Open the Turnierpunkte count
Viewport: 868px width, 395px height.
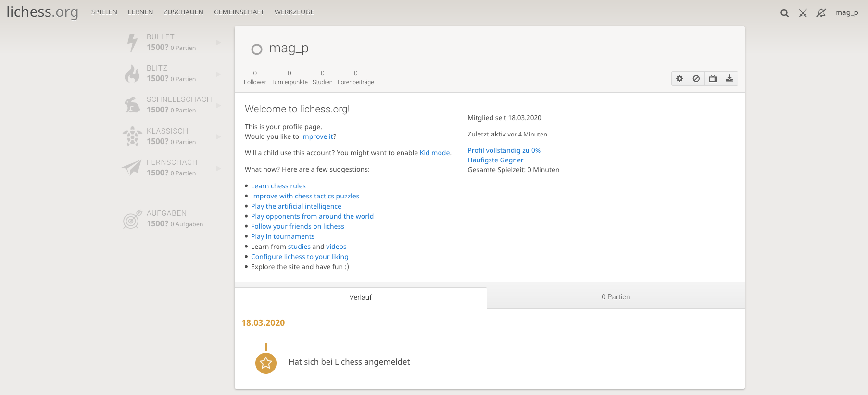289,77
